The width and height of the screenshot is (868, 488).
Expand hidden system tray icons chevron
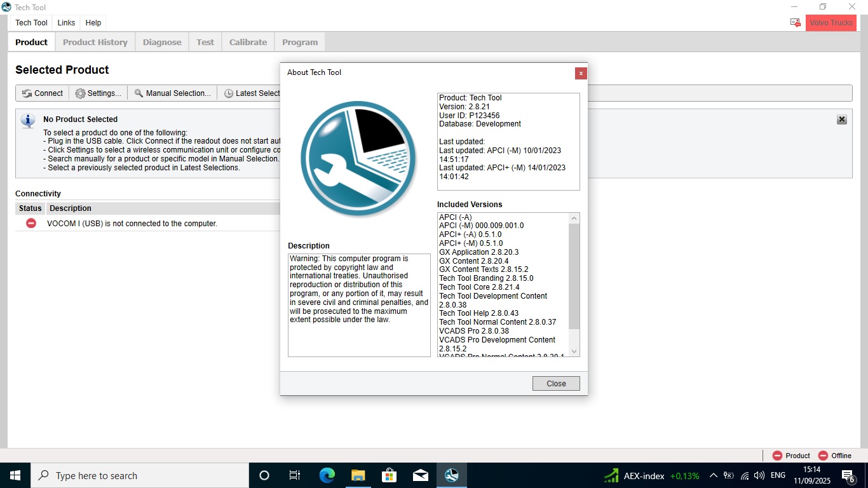click(x=713, y=475)
